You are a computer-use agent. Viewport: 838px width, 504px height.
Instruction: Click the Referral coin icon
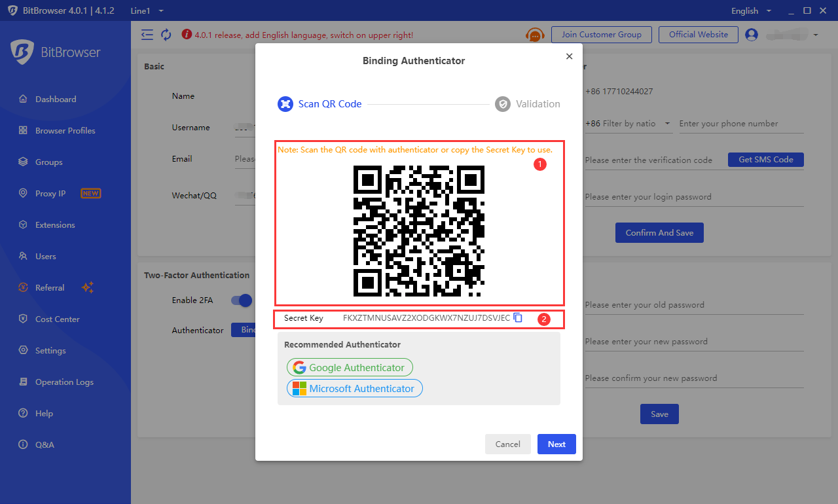point(23,287)
